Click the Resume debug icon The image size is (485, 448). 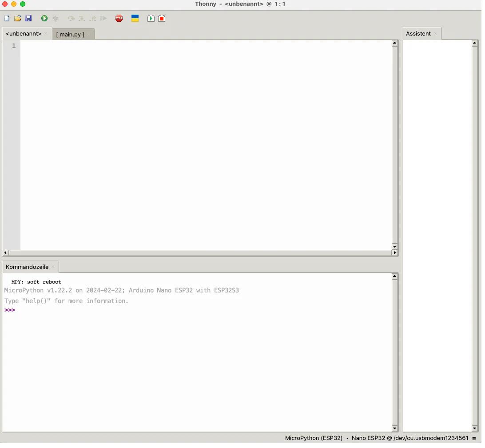103,18
